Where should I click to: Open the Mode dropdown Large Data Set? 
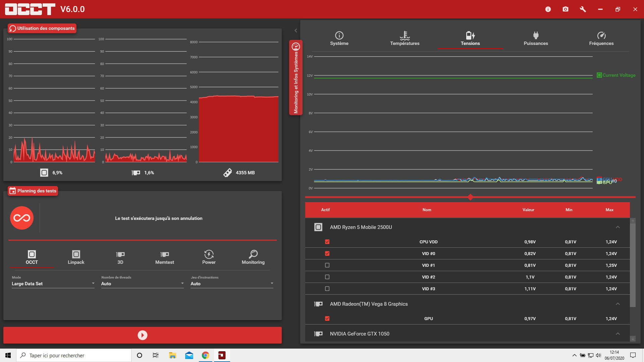(x=53, y=284)
